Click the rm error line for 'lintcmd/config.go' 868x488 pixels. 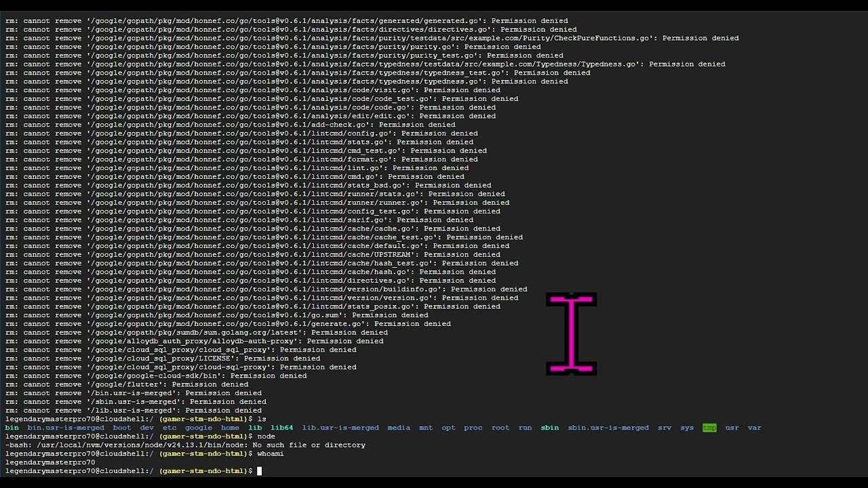coord(241,134)
